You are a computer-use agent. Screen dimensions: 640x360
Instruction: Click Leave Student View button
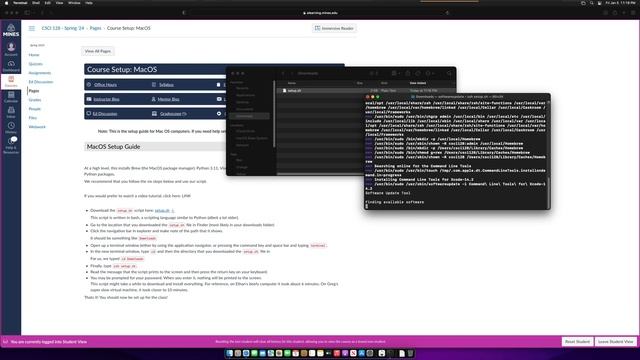615,341
